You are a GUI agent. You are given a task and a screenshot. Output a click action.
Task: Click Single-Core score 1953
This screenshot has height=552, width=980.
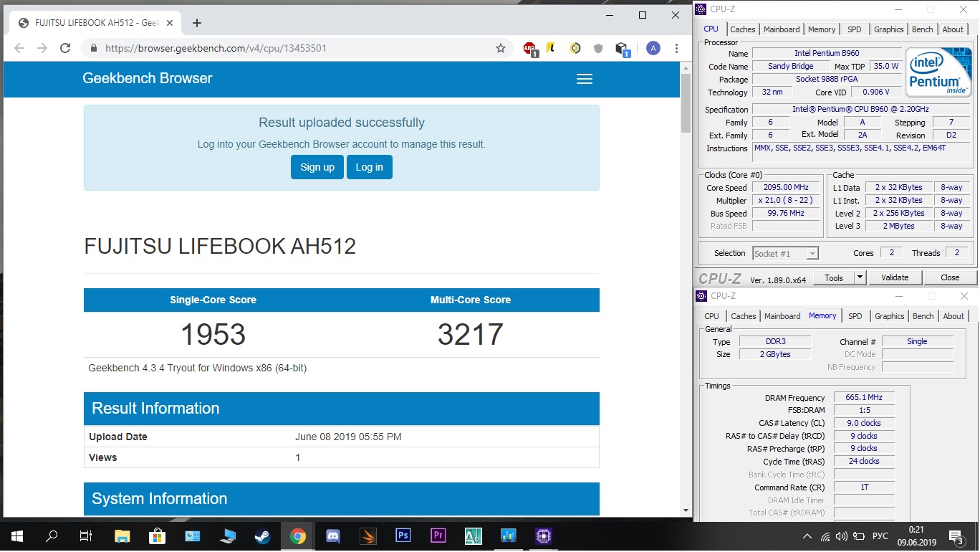pos(213,335)
